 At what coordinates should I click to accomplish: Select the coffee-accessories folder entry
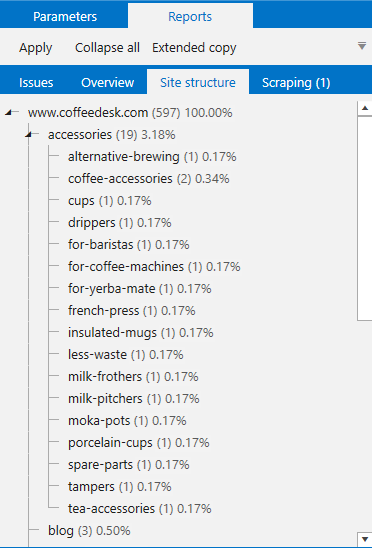149,179
